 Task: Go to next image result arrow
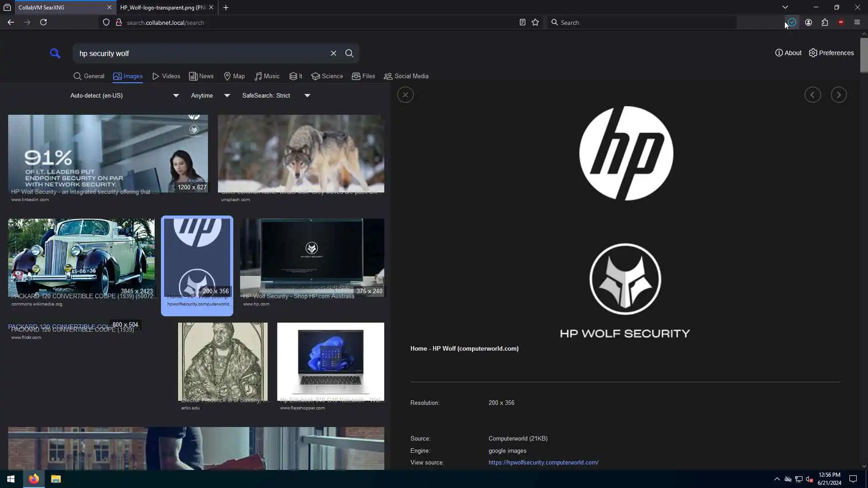pyautogui.click(x=839, y=95)
